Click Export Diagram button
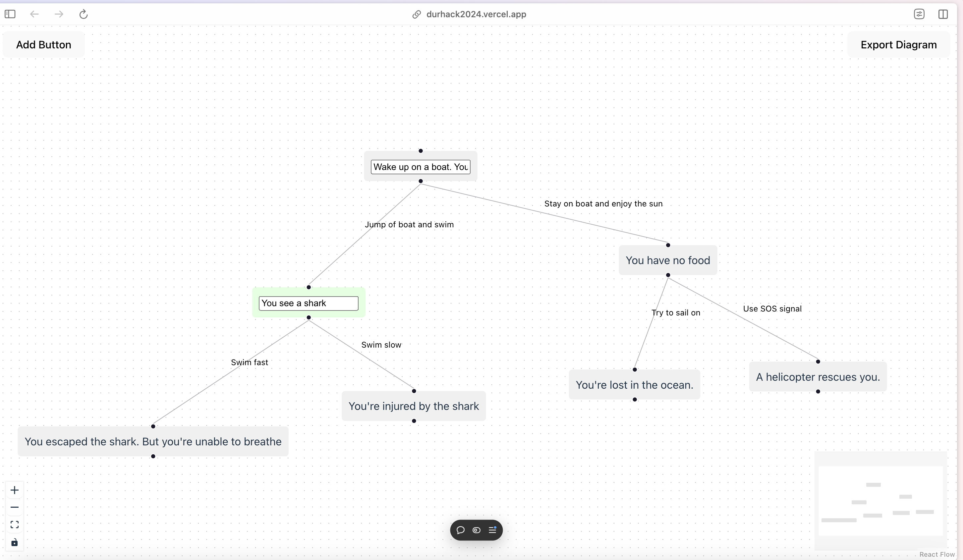The width and height of the screenshot is (963, 560). coord(898,45)
